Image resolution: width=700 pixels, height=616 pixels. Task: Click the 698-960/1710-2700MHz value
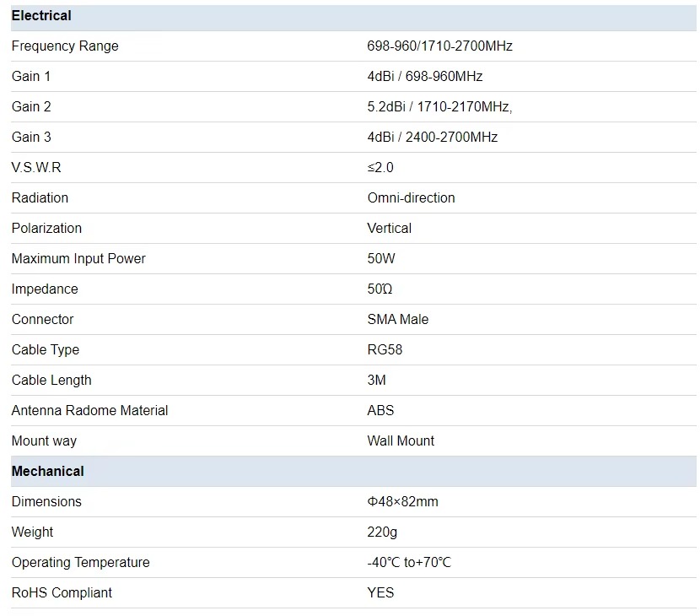(x=439, y=46)
